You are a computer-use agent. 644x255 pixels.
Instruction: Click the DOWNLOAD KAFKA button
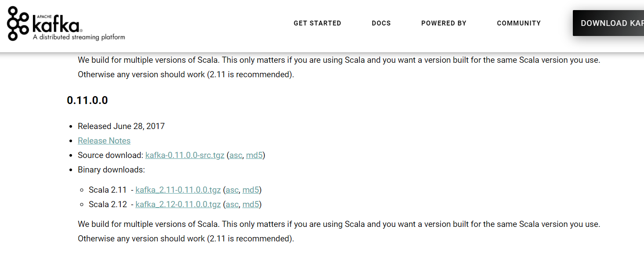point(608,23)
